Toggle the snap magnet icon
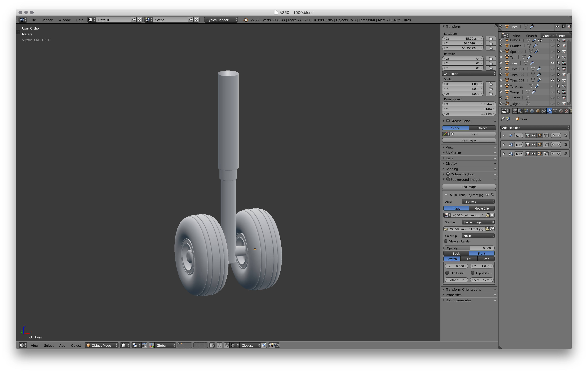 click(x=227, y=345)
